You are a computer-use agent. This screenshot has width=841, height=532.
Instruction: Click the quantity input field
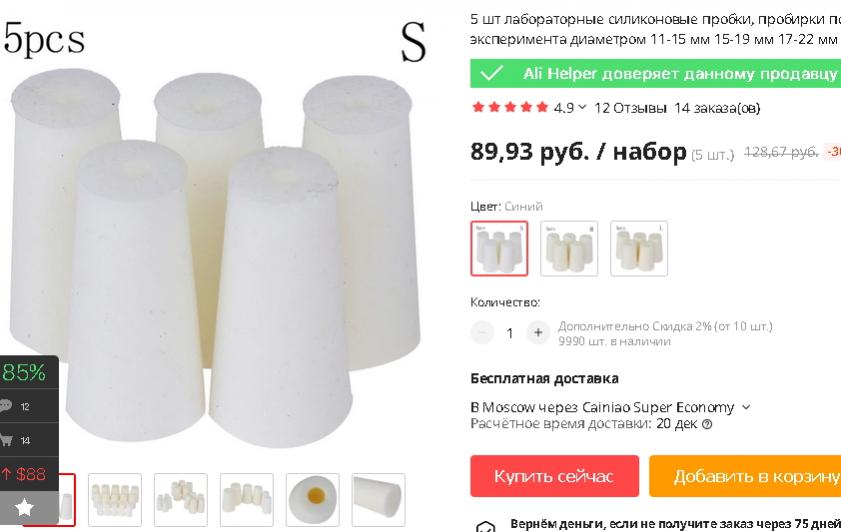(x=510, y=333)
